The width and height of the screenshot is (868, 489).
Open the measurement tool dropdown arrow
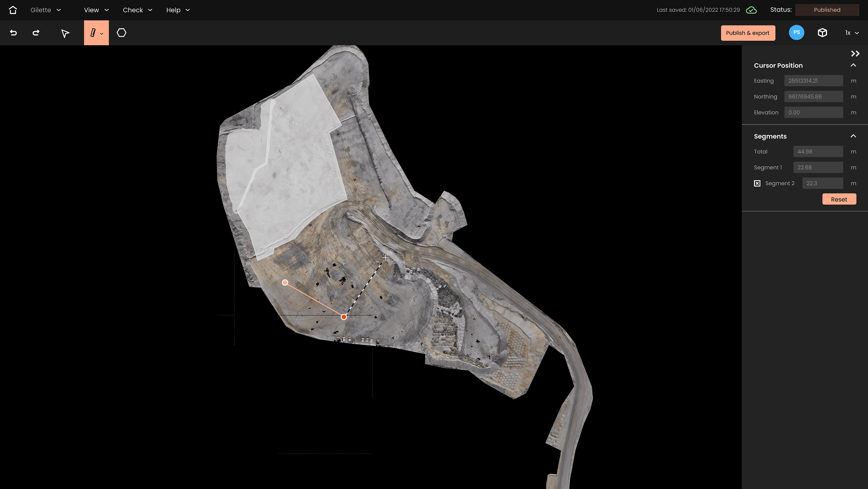(102, 33)
